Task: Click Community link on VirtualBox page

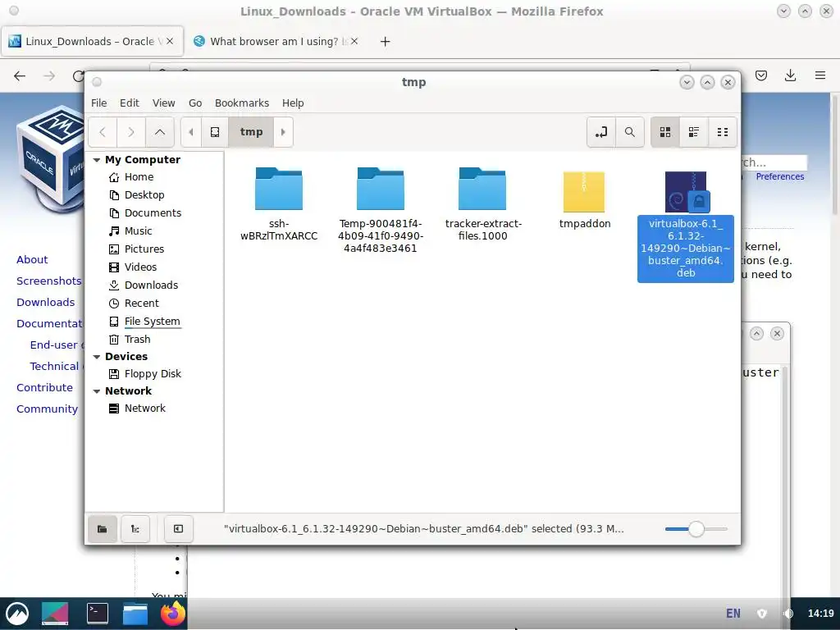Action: point(47,409)
